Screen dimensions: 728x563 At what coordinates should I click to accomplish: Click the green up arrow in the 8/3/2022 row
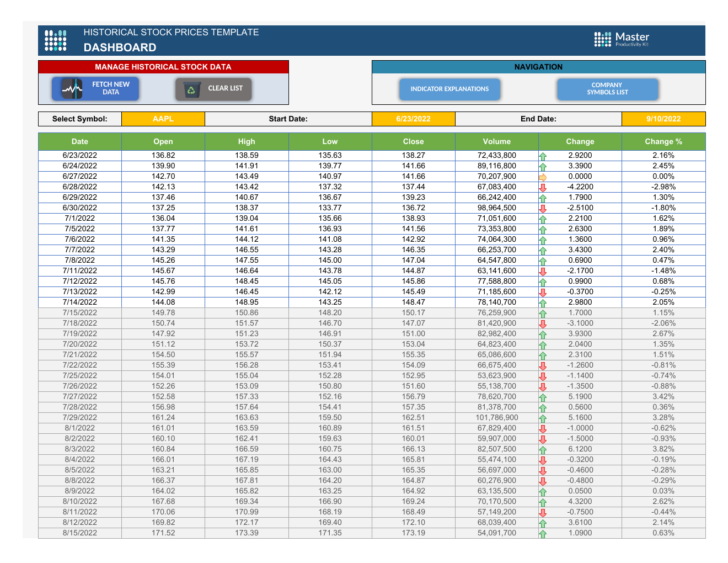[x=543, y=450]
